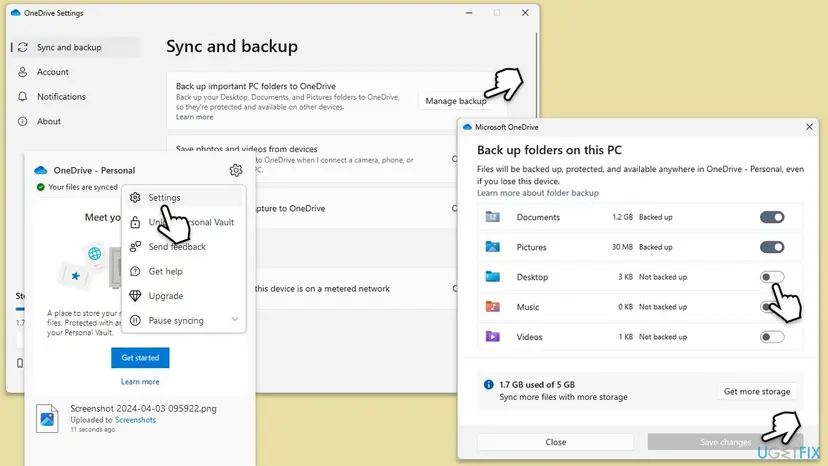Select Get help menu entry
The width and height of the screenshot is (828, 466).
[184, 271]
